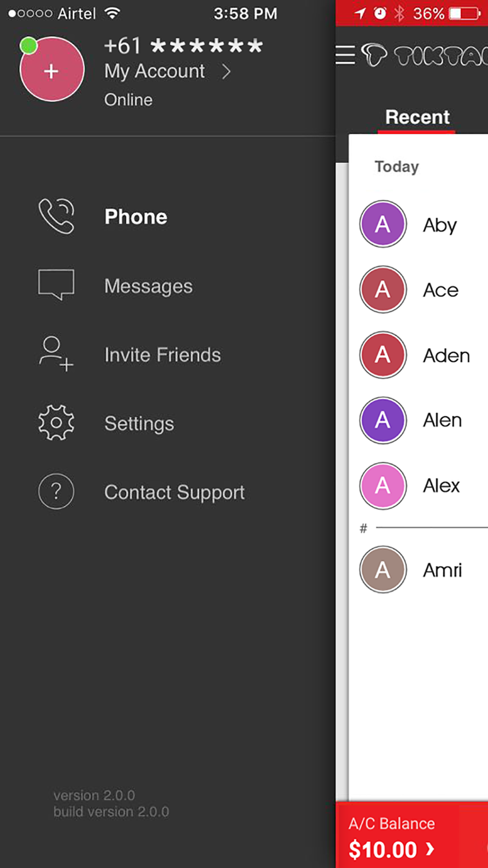The height and width of the screenshot is (868, 488).
Task: Tap the Invite Friends person icon
Action: pos(56,354)
